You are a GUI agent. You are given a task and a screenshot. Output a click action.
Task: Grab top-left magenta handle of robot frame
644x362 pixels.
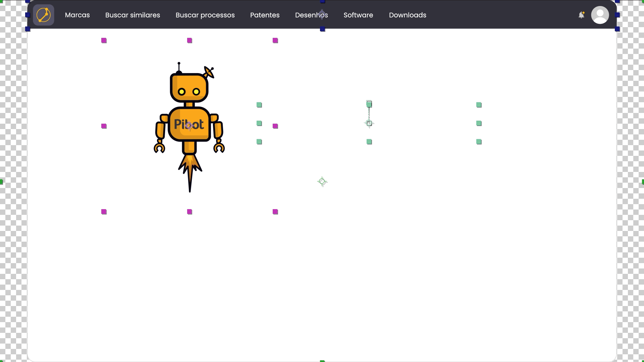click(x=104, y=41)
